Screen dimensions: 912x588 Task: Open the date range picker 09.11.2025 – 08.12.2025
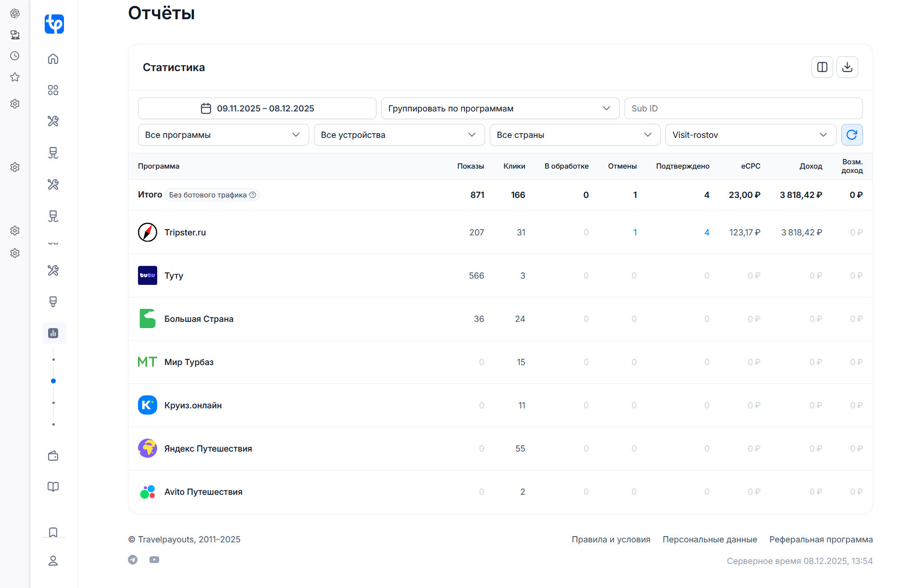pyautogui.click(x=257, y=109)
